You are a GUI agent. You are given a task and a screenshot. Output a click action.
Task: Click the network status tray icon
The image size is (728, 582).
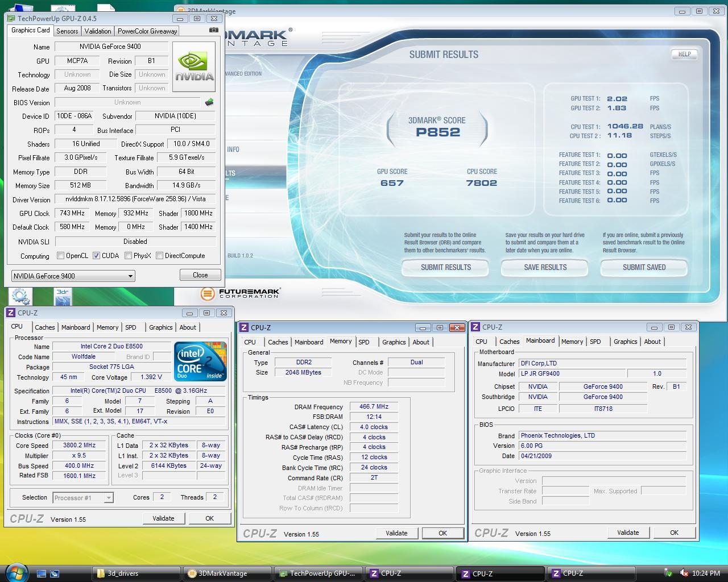[x=669, y=573]
